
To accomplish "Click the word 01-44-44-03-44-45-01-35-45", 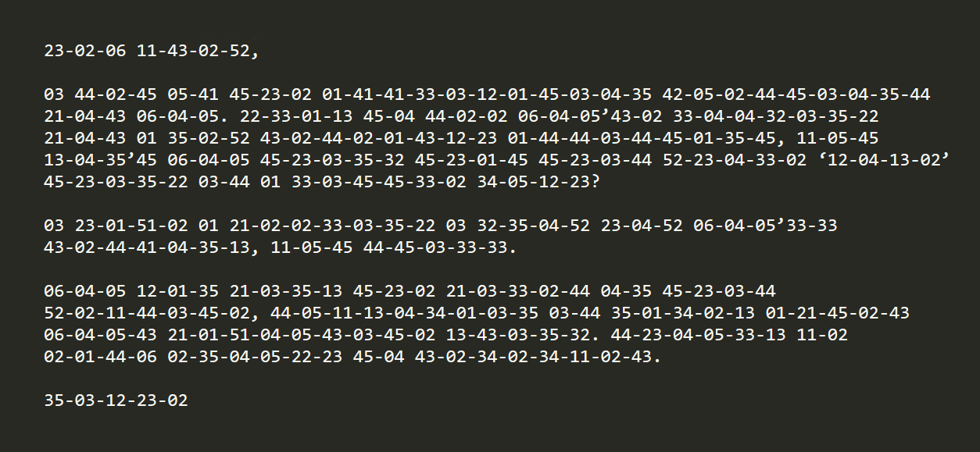I will 642,139.
